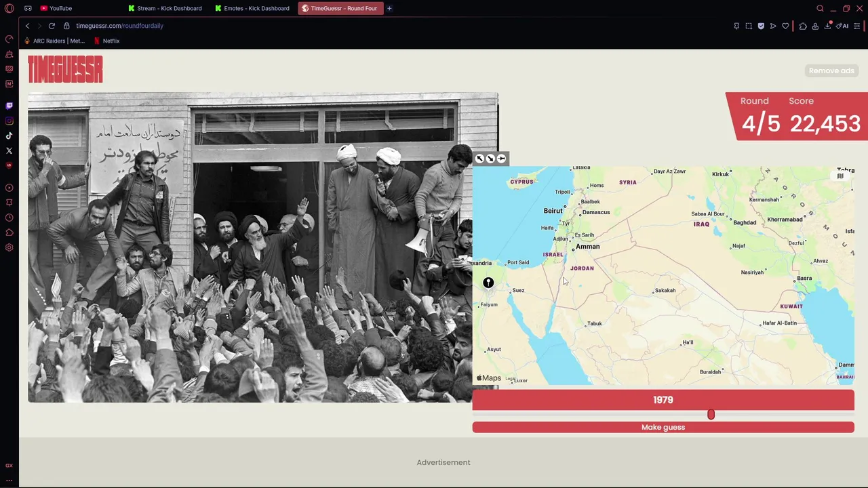Open the profile account icon
The width and height of the screenshot is (868, 488).
tap(815, 26)
